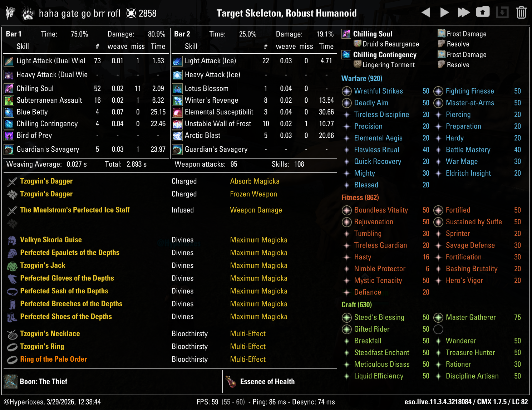Collapse the Craft (630) section
This screenshot has width=532, height=410.
[x=356, y=304]
